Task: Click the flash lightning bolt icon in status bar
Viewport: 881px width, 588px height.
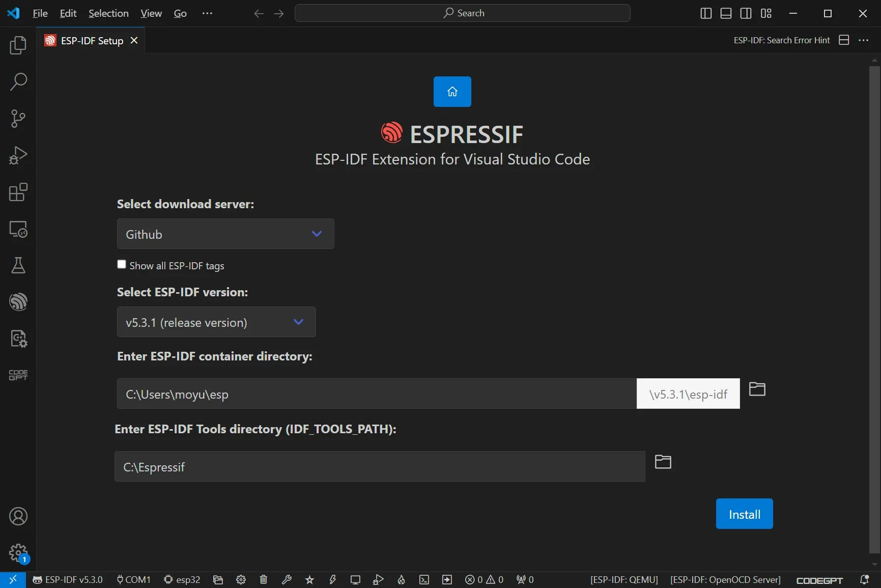Action: coord(333,579)
